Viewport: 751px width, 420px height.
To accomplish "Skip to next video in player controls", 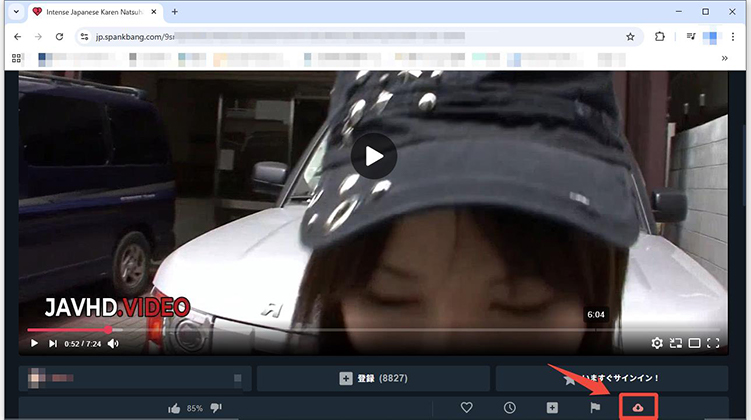I will click(x=53, y=343).
